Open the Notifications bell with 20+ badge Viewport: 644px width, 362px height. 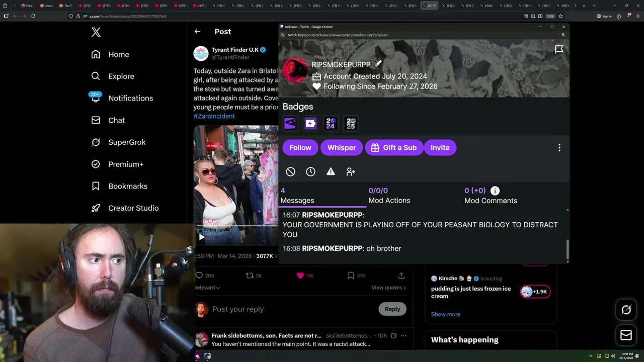pyautogui.click(x=96, y=98)
